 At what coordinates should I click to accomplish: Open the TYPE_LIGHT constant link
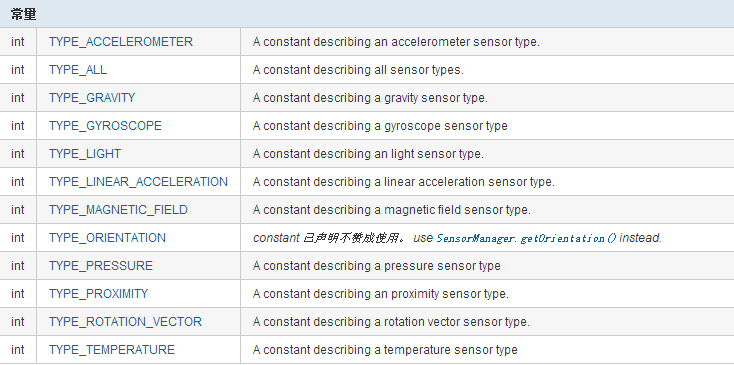coord(85,153)
